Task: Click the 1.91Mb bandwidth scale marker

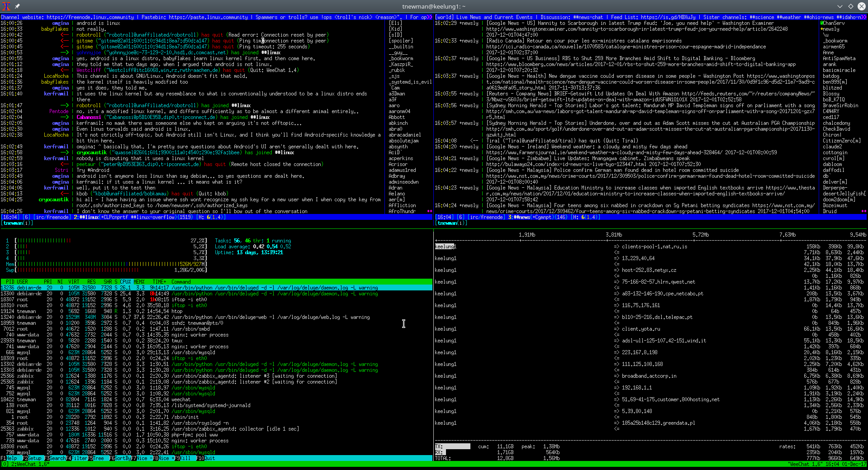Action: pyautogui.click(x=527, y=235)
